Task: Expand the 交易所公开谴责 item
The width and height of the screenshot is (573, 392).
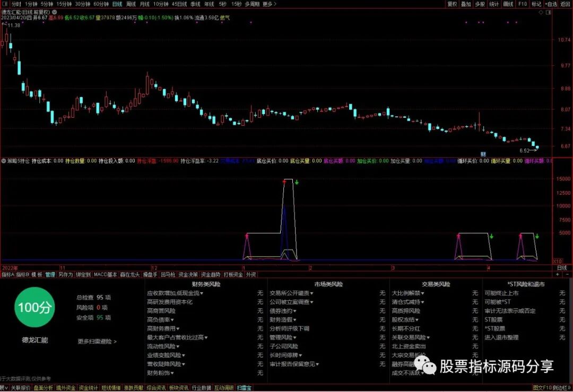Action: pyautogui.click(x=292, y=293)
